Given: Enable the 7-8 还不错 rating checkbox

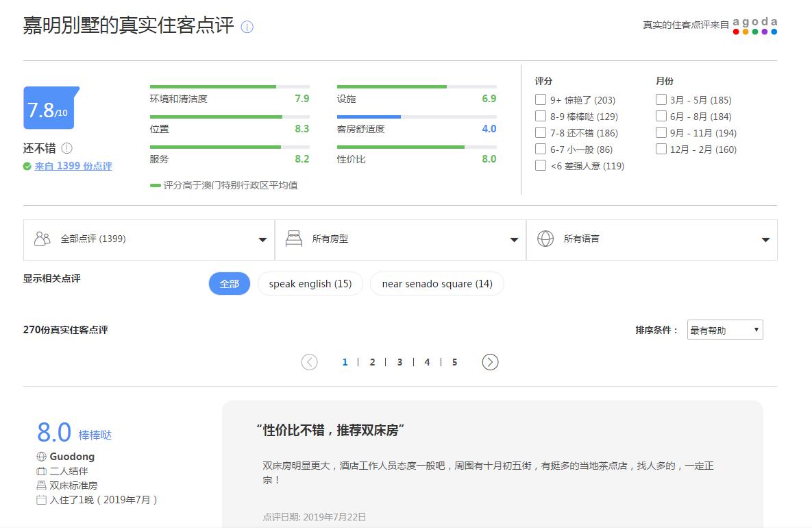Looking at the screenshot, I should [x=541, y=132].
